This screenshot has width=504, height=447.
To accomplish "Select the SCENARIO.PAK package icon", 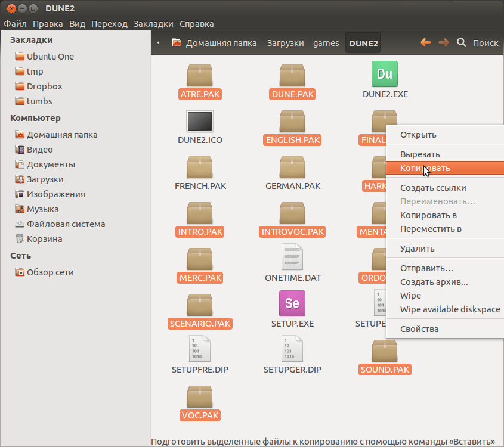I will [200, 305].
